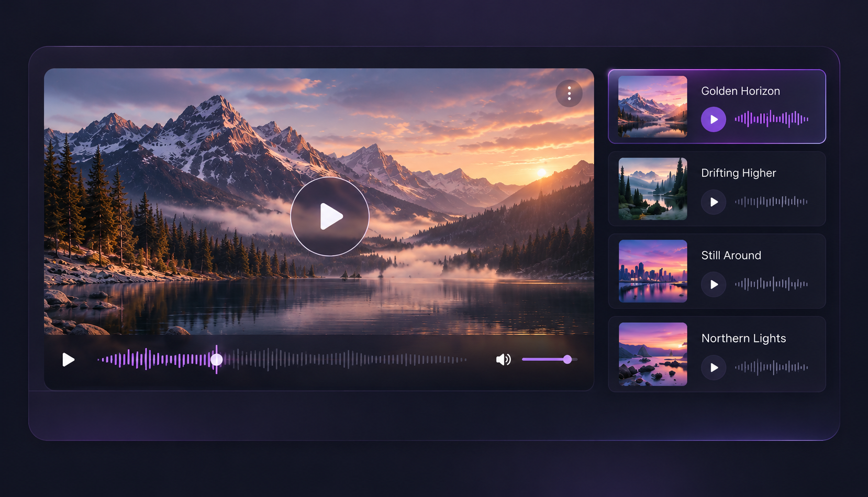This screenshot has width=868, height=497.
Task: Select the Still Around city thumbnail
Action: click(653, 271)
